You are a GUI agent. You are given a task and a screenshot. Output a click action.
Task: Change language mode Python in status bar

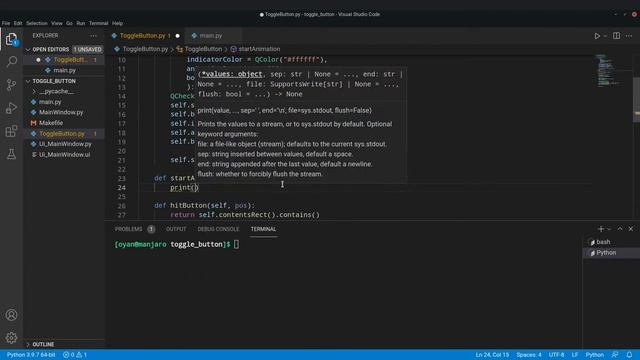[x=595, y=355]
